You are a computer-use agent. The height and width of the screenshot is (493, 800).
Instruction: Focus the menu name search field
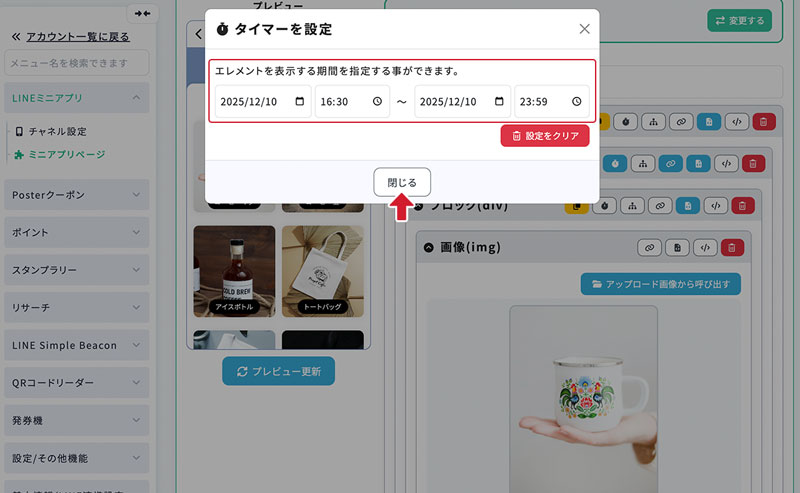76,63
